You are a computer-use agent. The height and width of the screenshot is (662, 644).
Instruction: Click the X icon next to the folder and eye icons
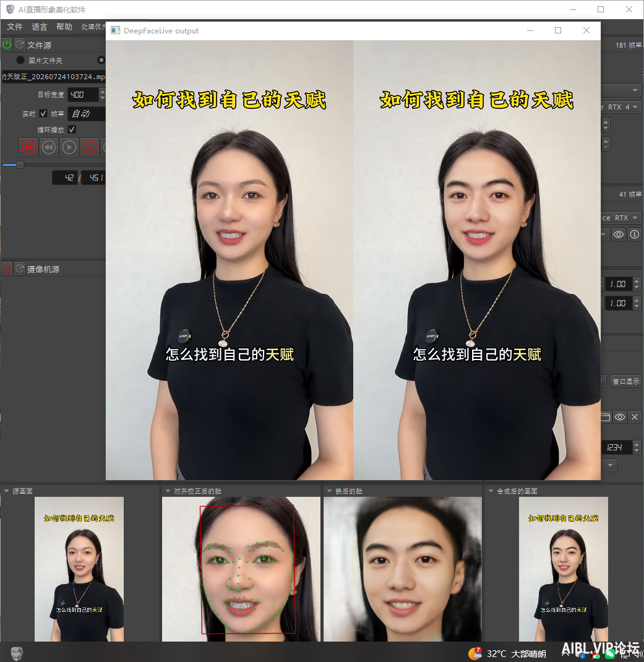(x=635, y=417)
